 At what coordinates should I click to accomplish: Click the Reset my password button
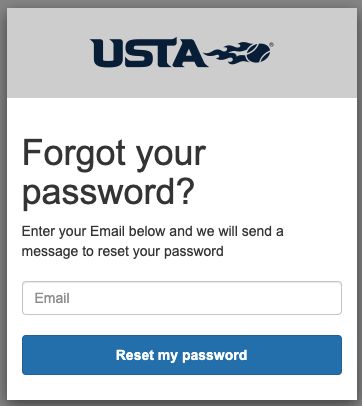pyautogui.click(x=182, y=355)
